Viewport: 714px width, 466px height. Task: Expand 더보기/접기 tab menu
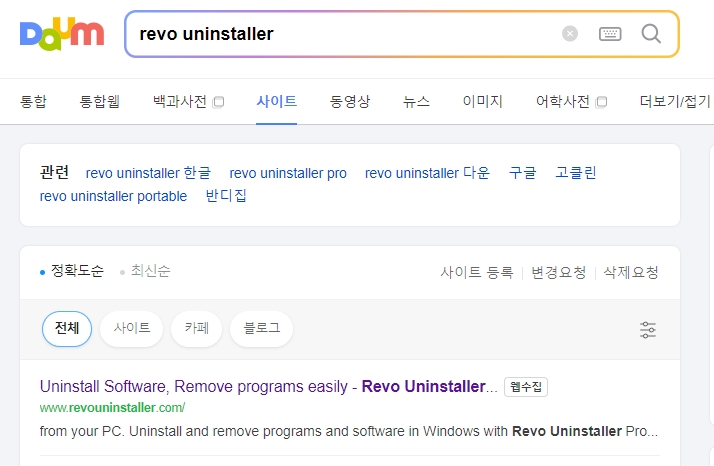(675, 101)
